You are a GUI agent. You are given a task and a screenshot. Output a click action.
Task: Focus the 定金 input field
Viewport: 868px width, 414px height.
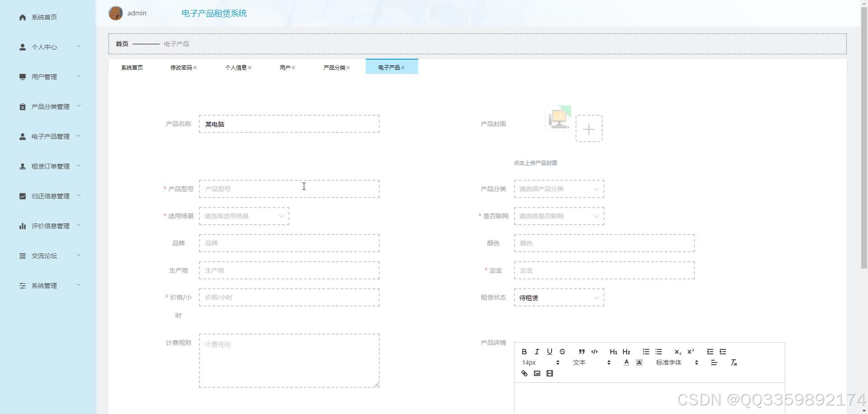[604, 270]
